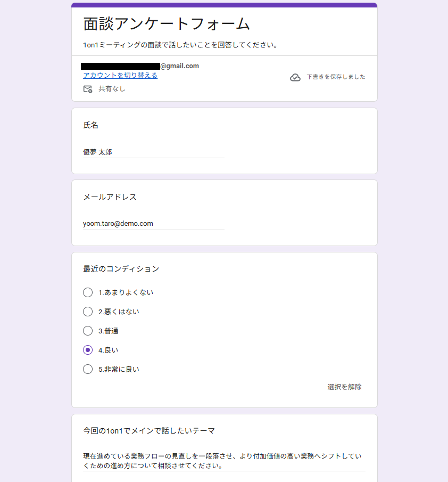The width and height of the screenshot is (448, 482).
Task: Click the 下書きを保存しました status text
Action: tap(336, 77)
